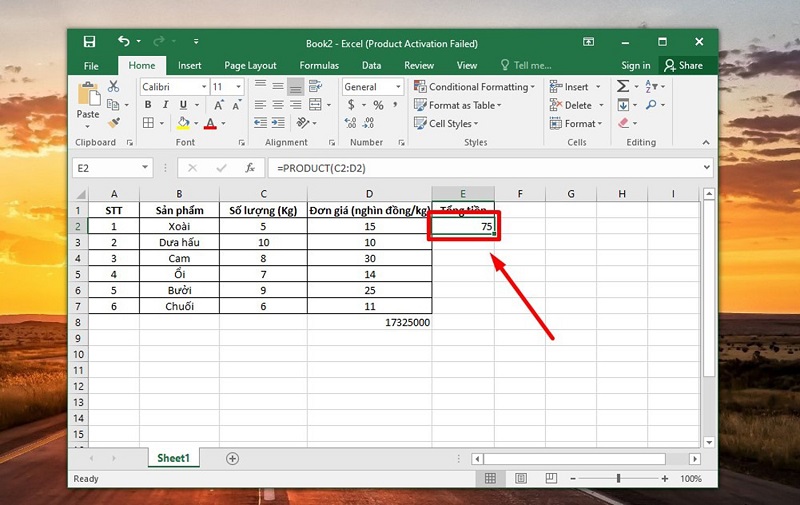Switch to the Formulas ribbon tab
800x505 pixels.
click(319, 65)
